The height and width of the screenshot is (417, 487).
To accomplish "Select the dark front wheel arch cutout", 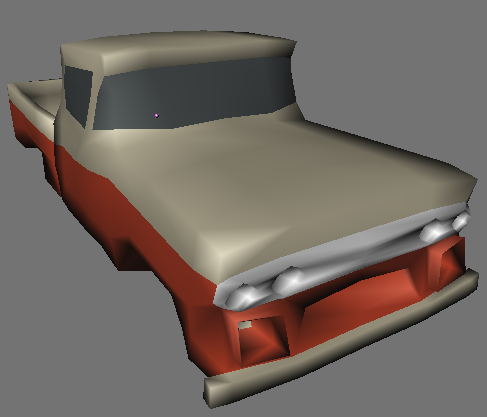I will pyautogui.click(x=133, y=253).
